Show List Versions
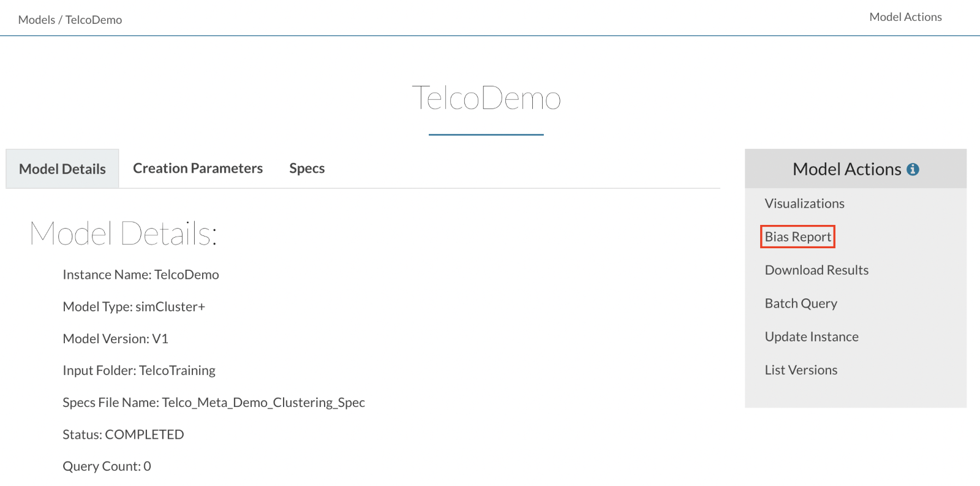980x486 pixels. pyautogui.click(x=801, y=370)
